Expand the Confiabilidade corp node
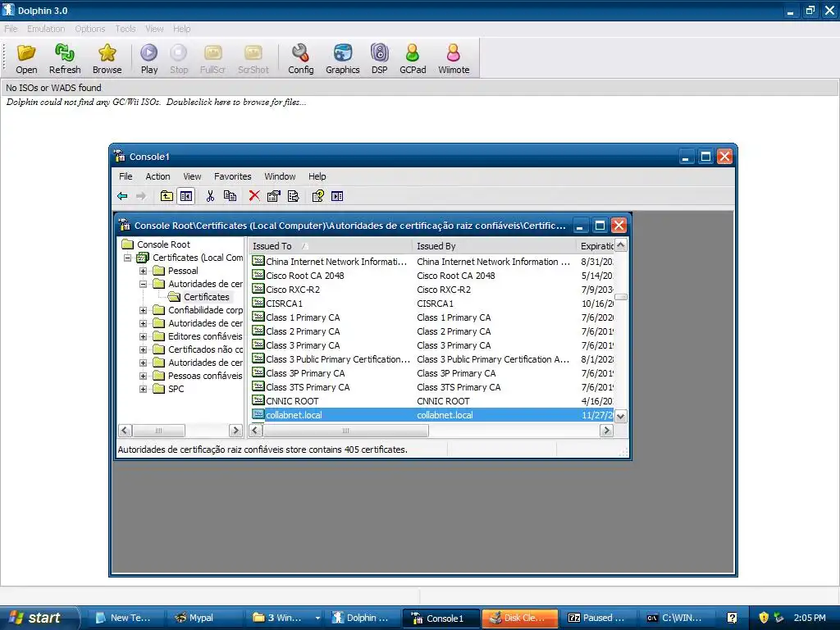840x630 pixels. (x=143, y=310)
